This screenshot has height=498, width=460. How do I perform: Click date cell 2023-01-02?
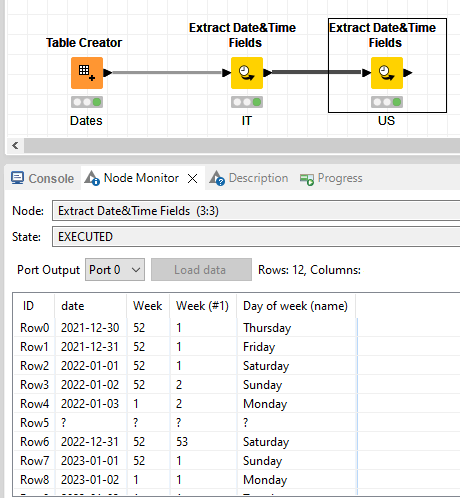(90, 480)
